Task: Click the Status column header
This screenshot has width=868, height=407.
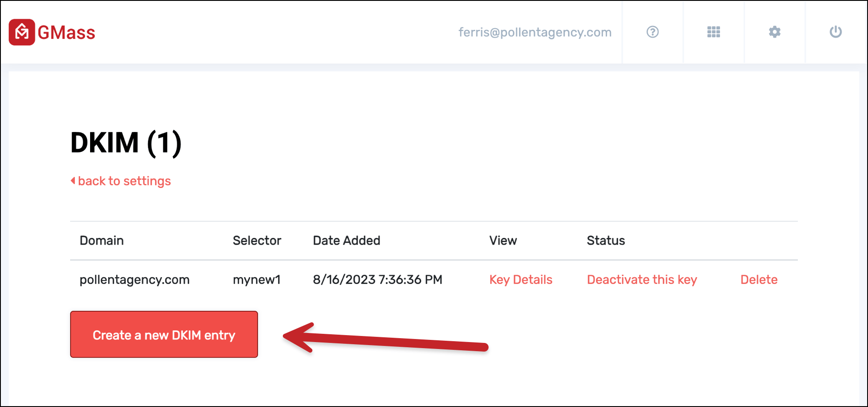Action: point(606,241)
